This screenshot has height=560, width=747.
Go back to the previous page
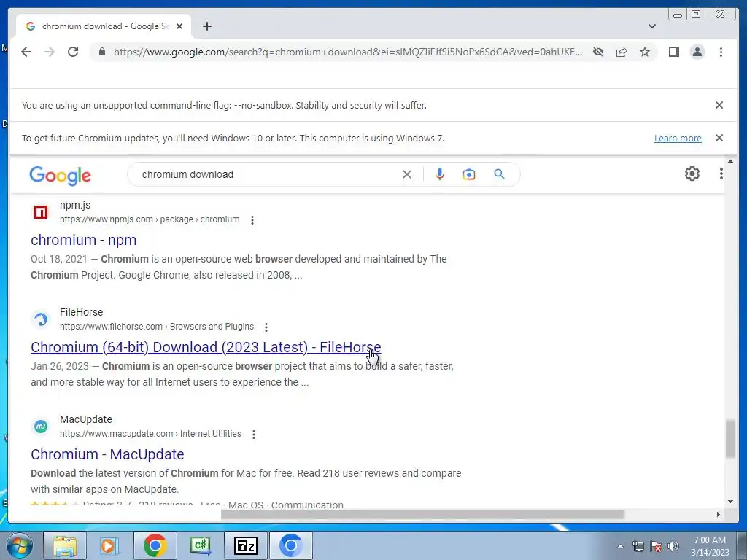[26, 52]
